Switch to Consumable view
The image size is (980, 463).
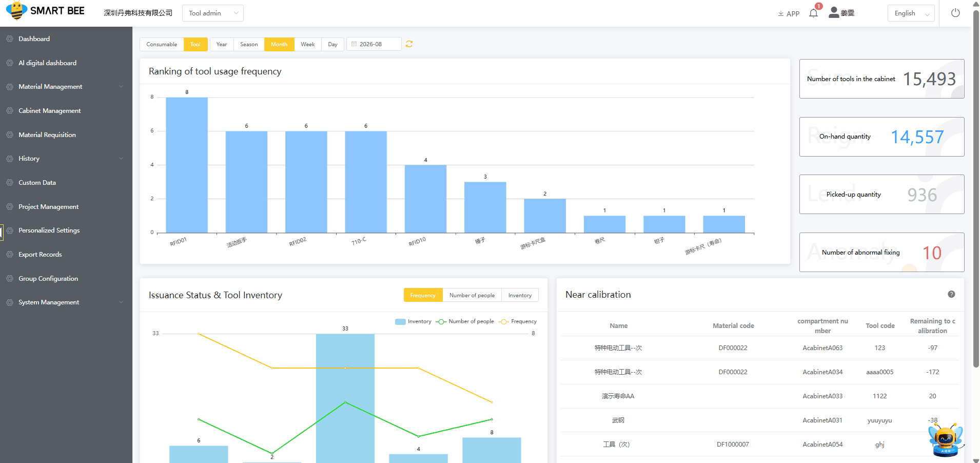tap(162, 44)
